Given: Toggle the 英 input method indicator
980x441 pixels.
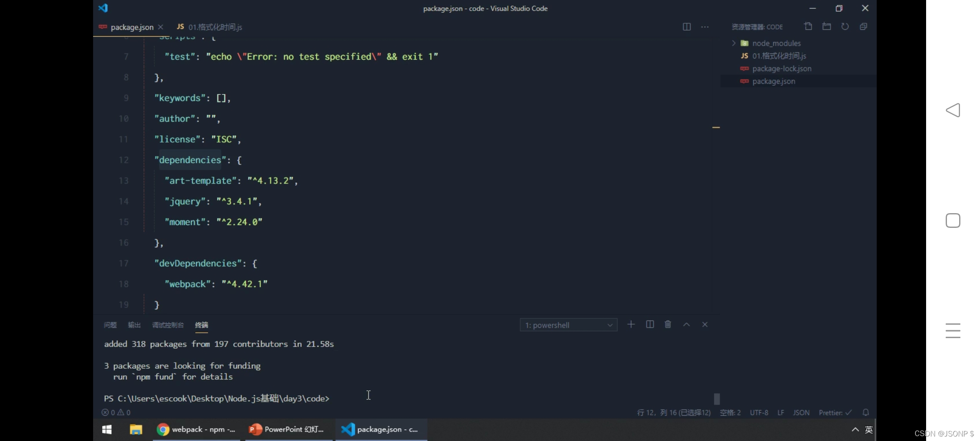Looking at the screenshot, I should pyautogui.click(x=869, y=430).
